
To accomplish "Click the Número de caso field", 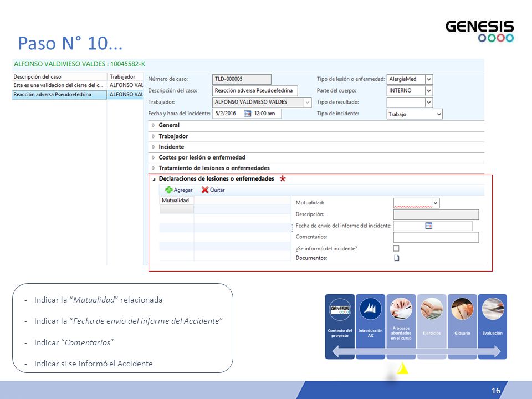I will coord(242,79).
